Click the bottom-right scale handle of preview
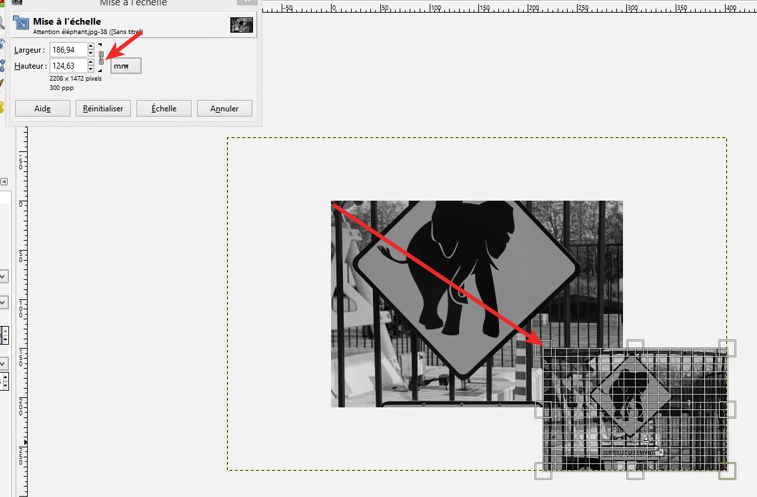The width and height of the screenshot is (757, 497). [728, 470]
